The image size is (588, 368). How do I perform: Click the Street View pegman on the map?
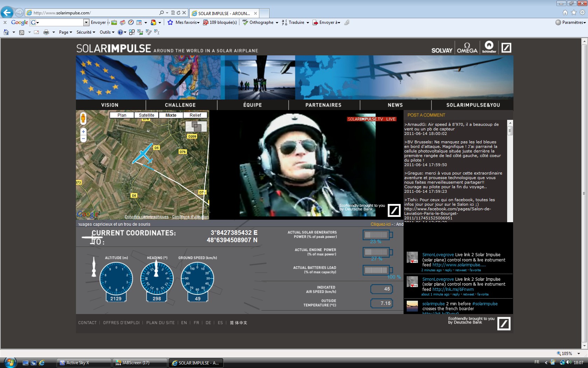point(83,118)
